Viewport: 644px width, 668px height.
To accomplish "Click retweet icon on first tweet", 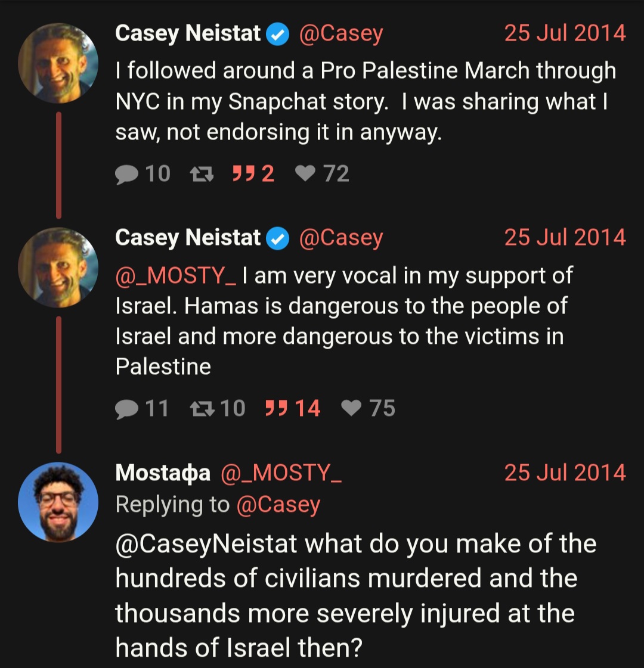I will tap(202, 174).
